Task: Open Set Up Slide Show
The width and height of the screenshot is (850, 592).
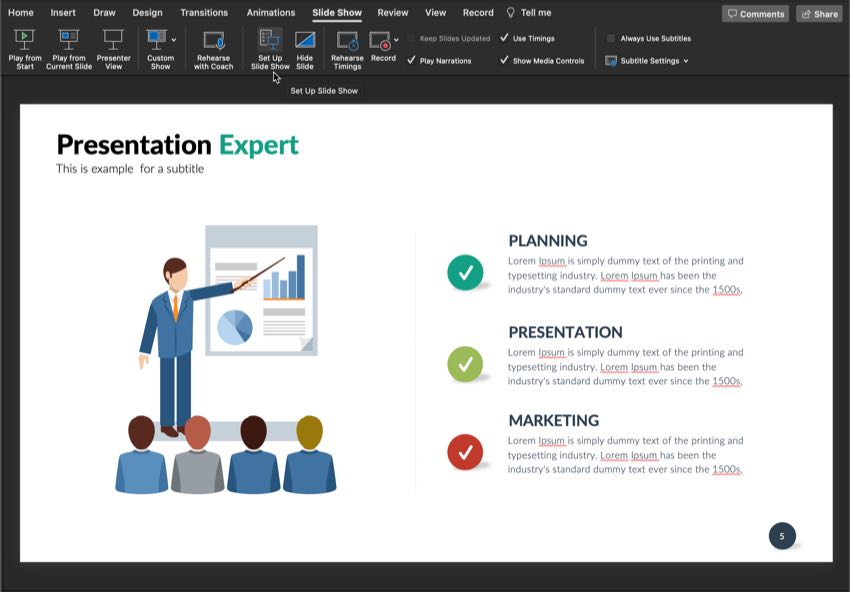Action: (270, 50)
